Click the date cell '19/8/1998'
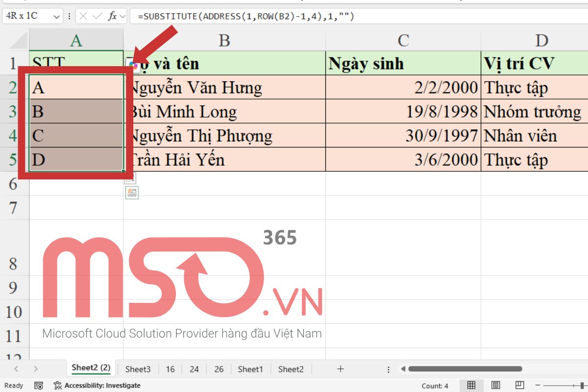 click(x=403, y=112)
